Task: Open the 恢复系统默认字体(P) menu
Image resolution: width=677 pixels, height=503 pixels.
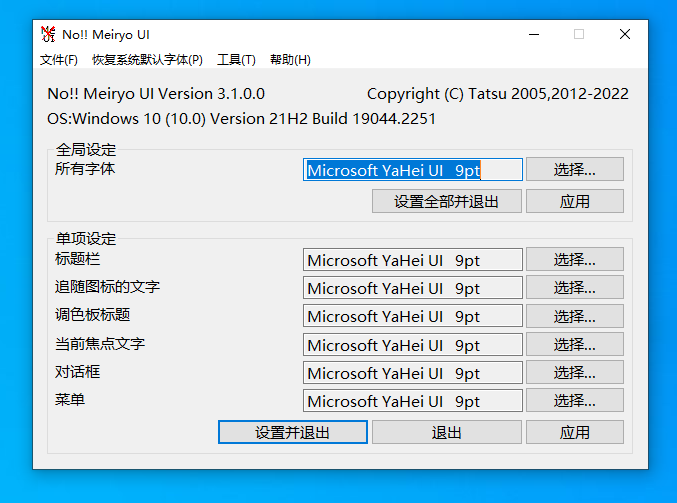Action: coord(147,60)
